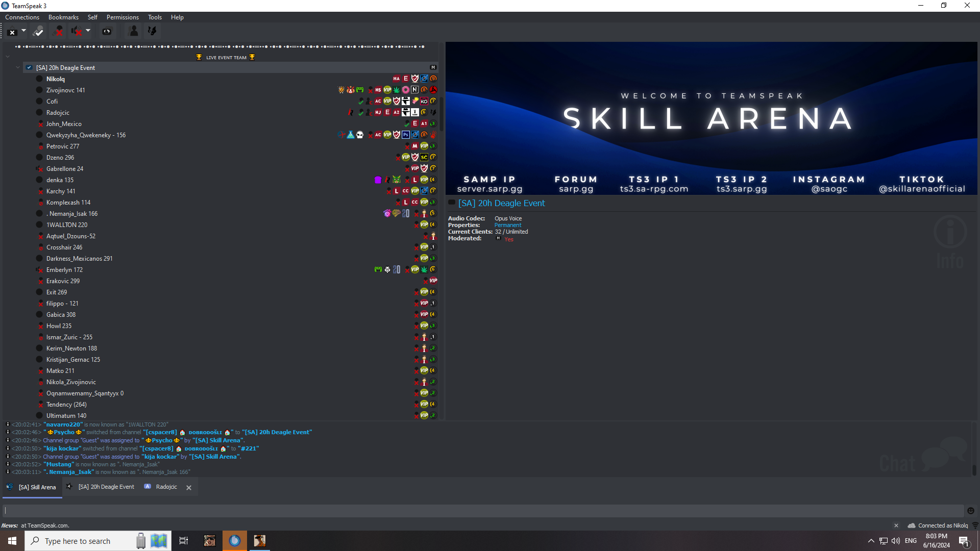Image resolution: width=980 pixels, height=551 pixels.
Task: Click the disconnect from server toolbar icon
Action: (x=12, y=32)
